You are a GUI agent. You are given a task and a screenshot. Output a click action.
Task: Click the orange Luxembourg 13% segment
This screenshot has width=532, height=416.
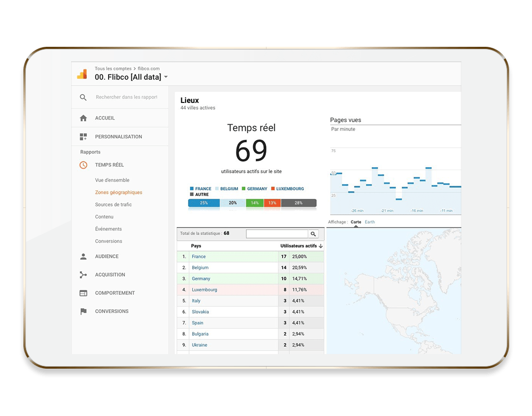click(272, 203)
